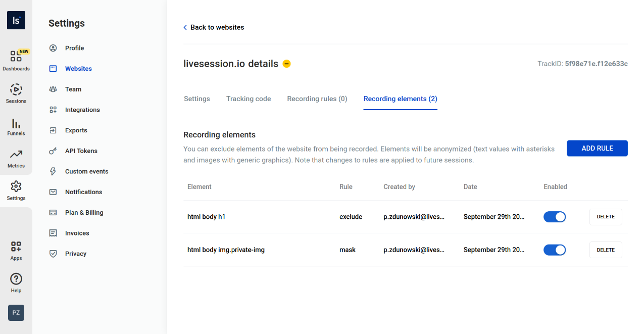The image size is (644, 334).
Task: Open the Funnels section icon
Action: pyautogui.click(x=16, y=126)
